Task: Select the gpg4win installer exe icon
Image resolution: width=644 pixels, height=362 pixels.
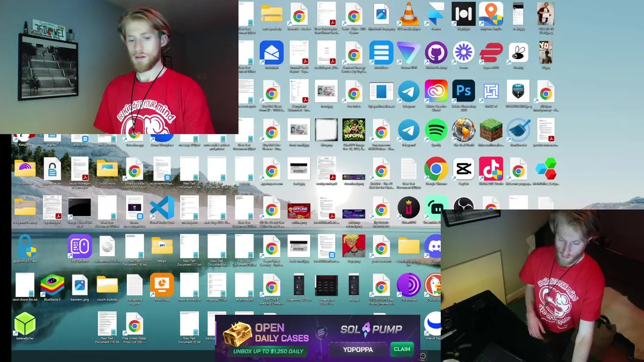Action: pyautogui.click(x=25, y=247)
